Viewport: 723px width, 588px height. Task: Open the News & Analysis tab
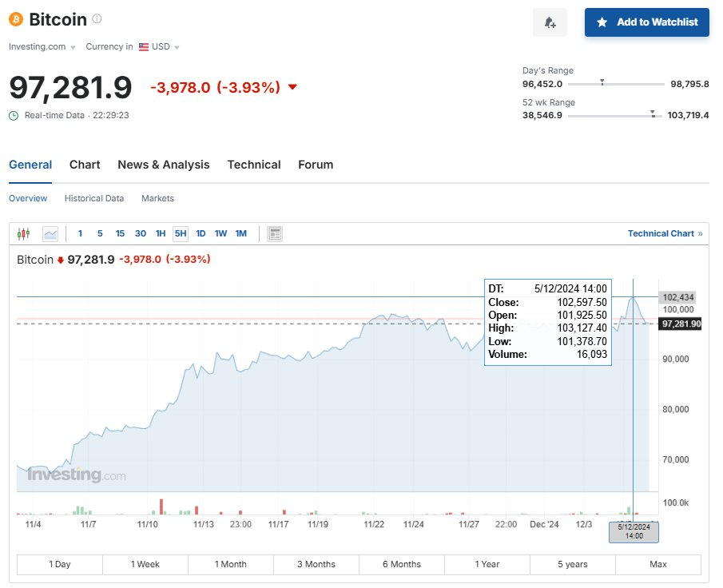tap(164, 165)
